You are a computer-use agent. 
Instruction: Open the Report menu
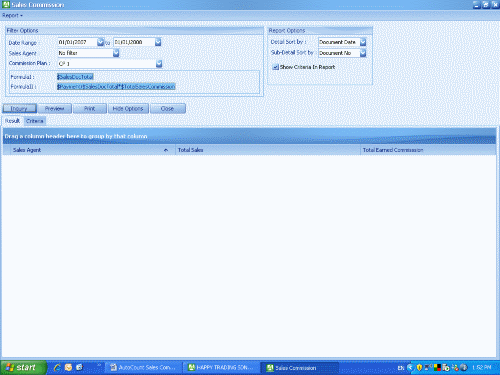(x=12, y=15)
